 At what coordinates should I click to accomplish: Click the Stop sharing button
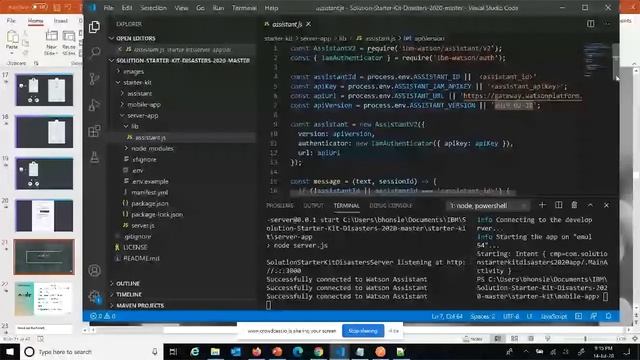click(x=363, y=331)
